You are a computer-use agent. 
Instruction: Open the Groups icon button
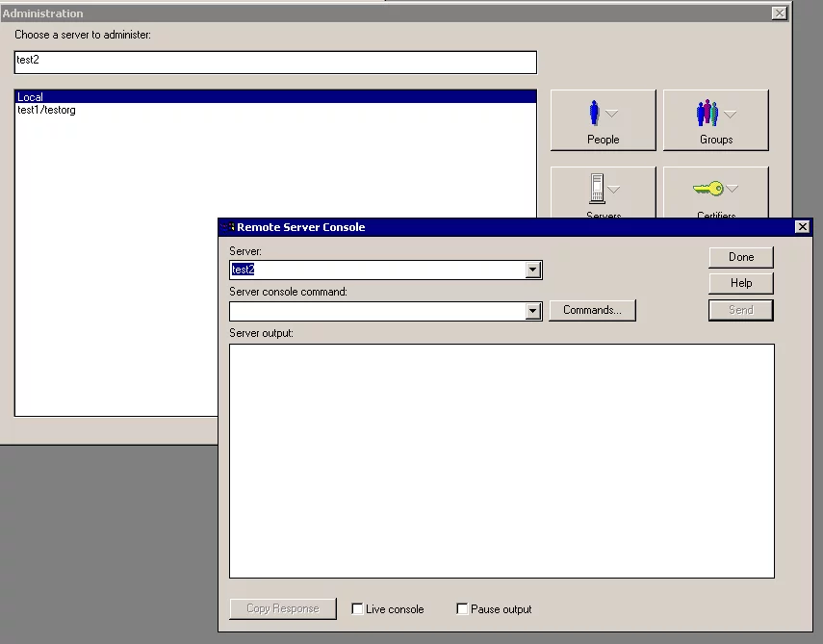point(715,119)
